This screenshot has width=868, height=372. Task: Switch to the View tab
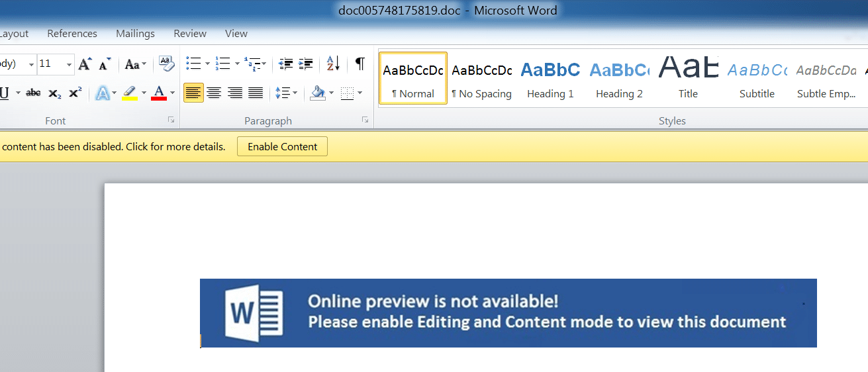coord(236,34)
